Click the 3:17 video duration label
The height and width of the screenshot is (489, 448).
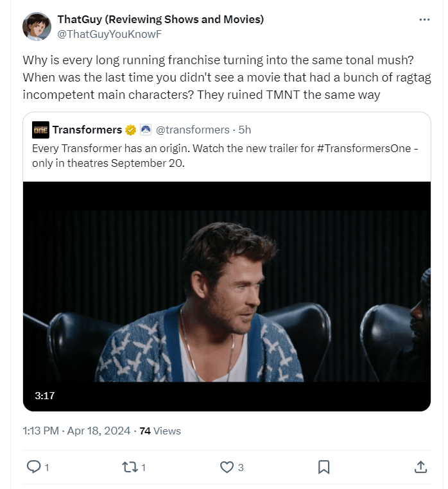click(x=45, y=396)
